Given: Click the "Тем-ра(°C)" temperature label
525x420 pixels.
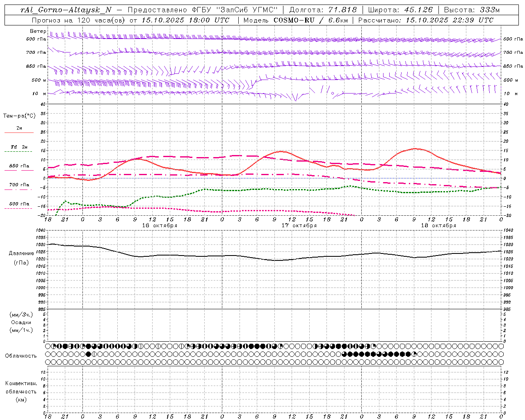Looking at the screenshot, I should 19,116.
